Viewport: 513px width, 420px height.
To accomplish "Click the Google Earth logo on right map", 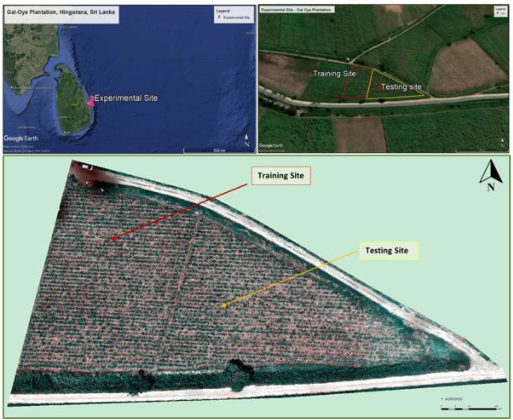I will click(x=271, y=145).
